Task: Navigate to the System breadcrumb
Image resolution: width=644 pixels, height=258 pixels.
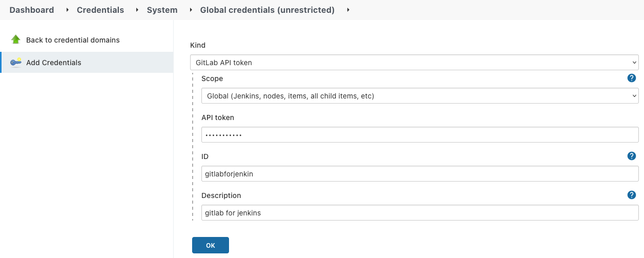Action: click(x=162, y=10)
